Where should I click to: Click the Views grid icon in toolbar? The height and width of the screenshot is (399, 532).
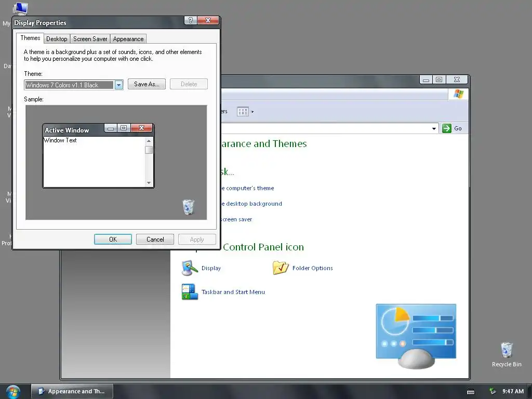pyautogui.click(x=243, y=111)
